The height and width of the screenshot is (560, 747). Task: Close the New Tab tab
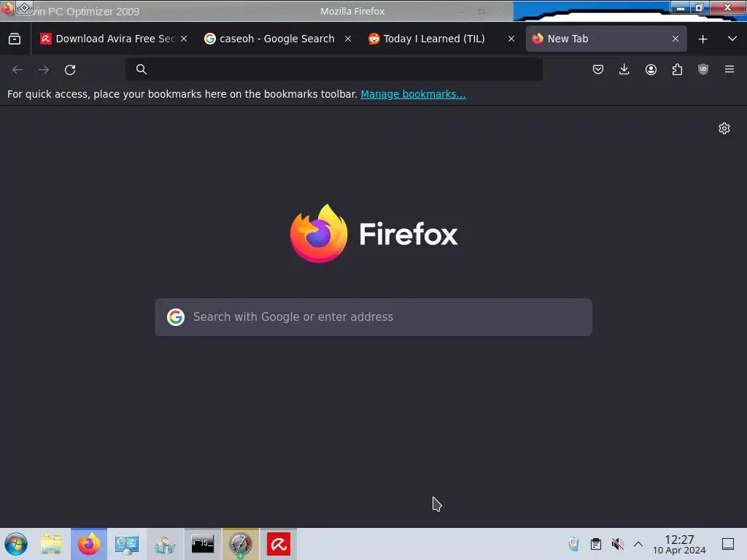tap(676, 39)
